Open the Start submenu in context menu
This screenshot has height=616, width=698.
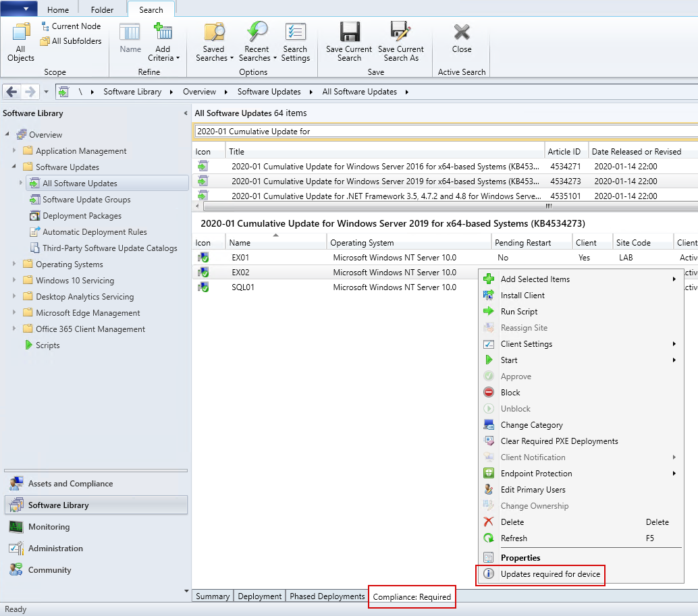[581, 360]
